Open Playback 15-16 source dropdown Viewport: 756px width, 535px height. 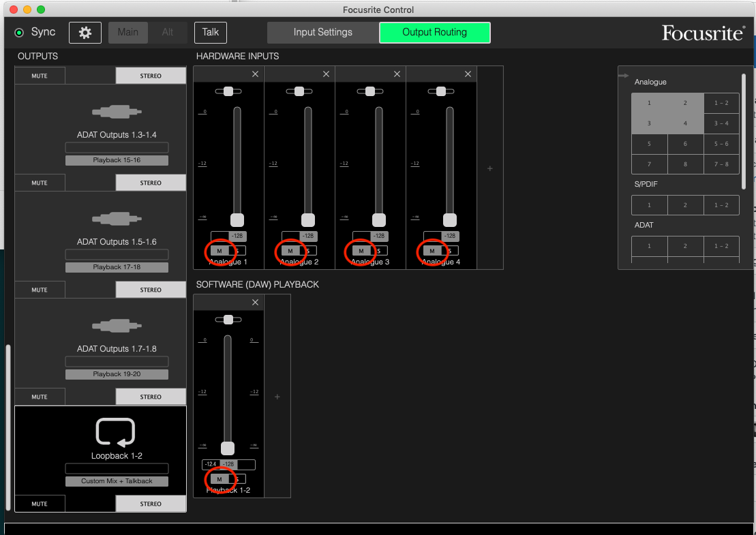(117, 160)
